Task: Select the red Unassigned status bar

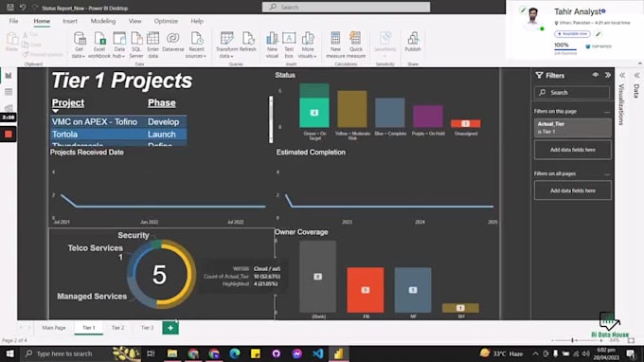Action: (465, 123)
